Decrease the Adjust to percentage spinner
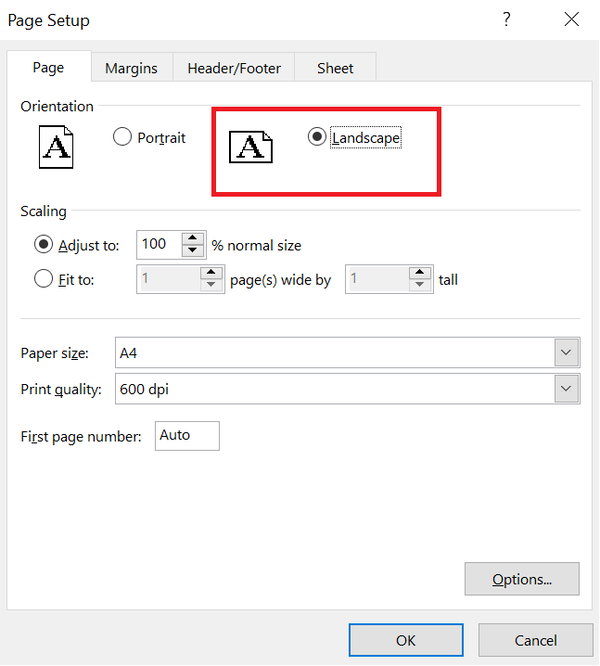 [x=192, y=251]
